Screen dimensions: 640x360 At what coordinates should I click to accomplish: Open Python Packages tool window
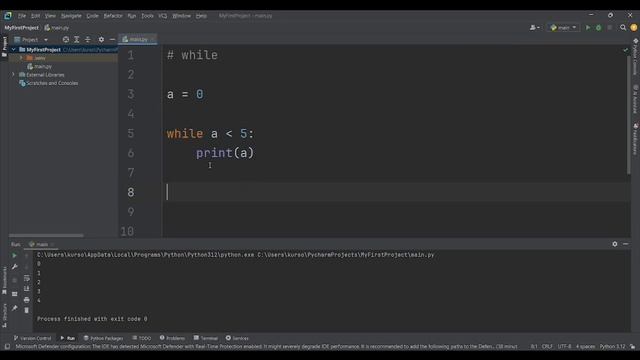click(103, 338)
